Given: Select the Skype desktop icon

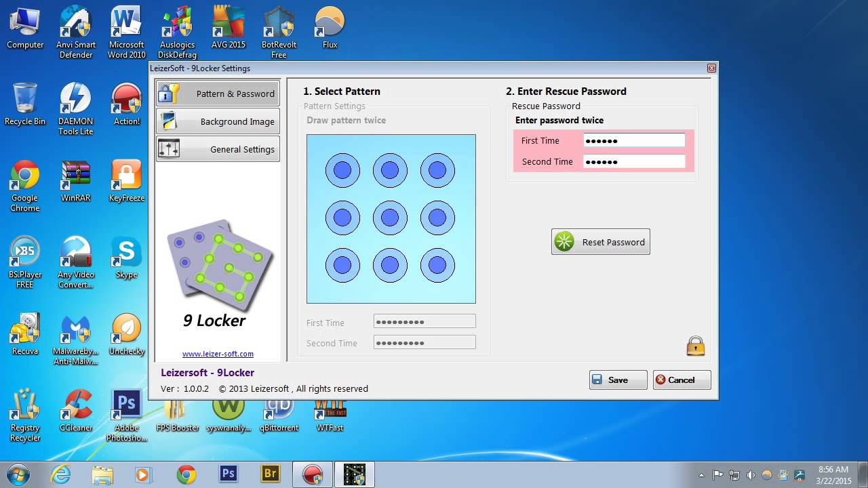Looking at the screenshot, I should click(x=127, y=258).
